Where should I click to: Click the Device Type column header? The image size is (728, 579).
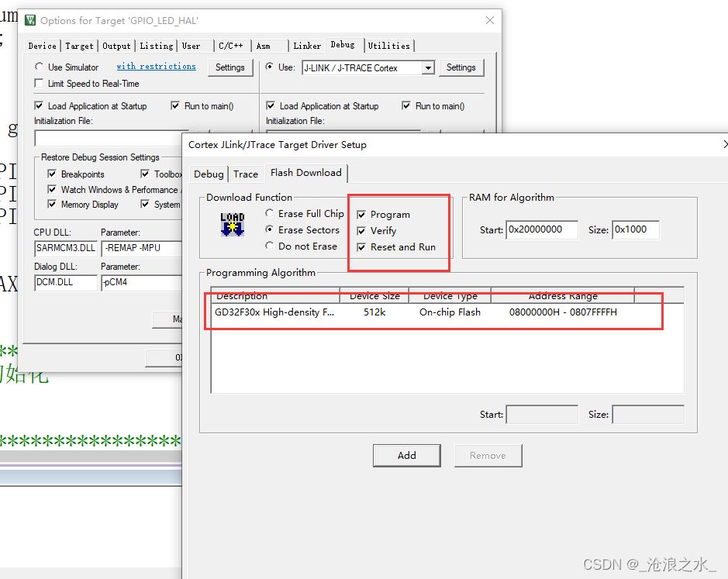[x=450, y=296]
